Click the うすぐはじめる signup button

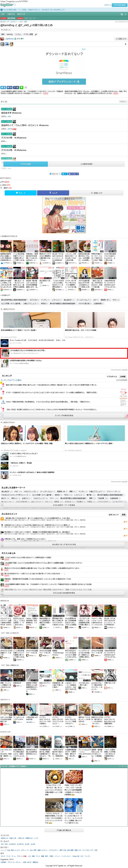[120, 5]
